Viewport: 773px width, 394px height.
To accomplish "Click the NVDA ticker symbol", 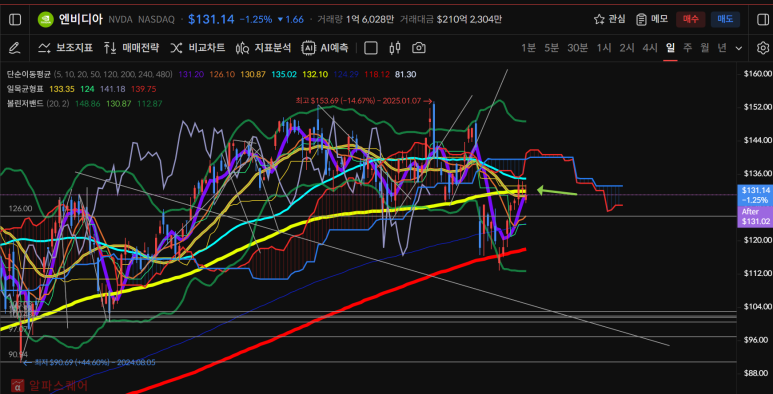I will [x=121, y=19].
